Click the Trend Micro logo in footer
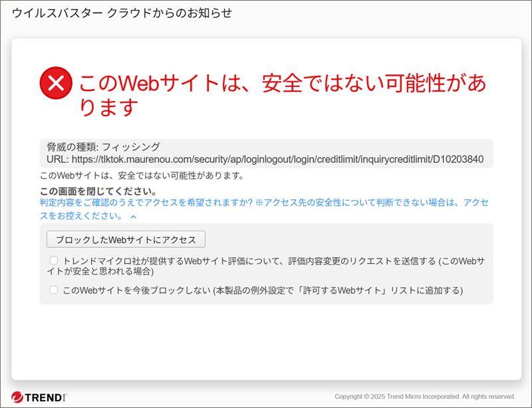 [39, 397]
